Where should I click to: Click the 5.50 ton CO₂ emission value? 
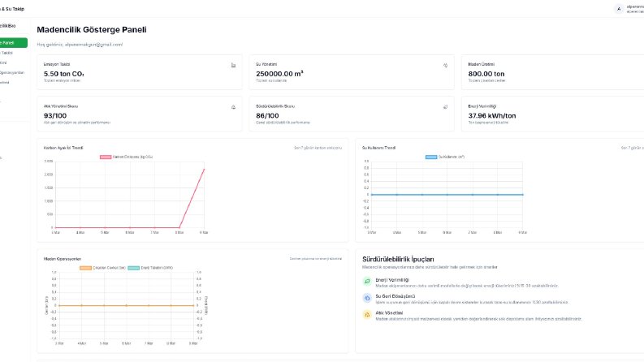[63, 74]
